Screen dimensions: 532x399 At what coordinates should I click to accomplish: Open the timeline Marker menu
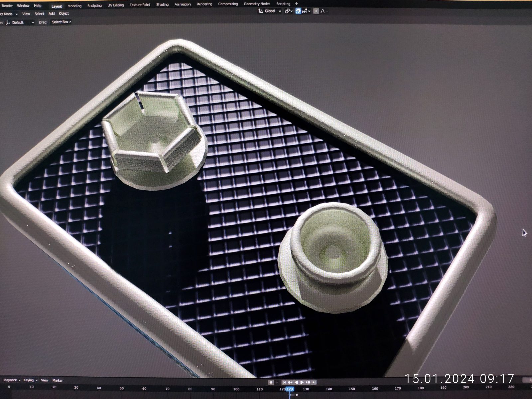click(x=58, y=380)
